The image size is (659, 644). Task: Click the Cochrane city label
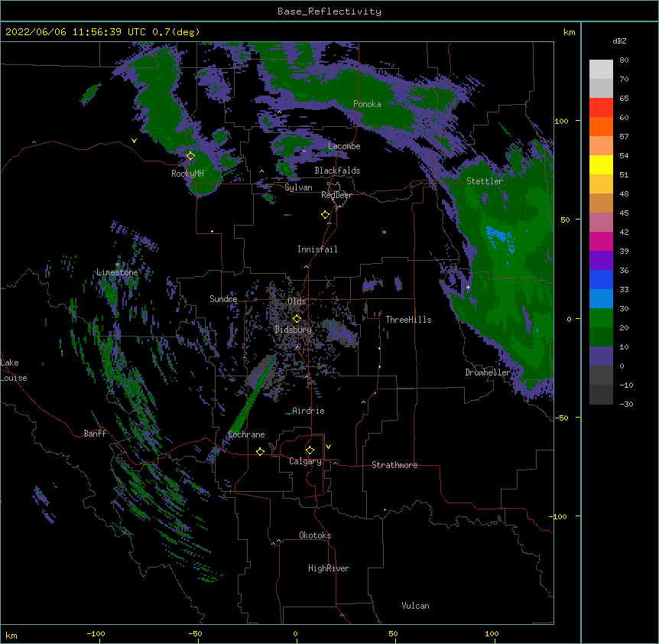246,434
